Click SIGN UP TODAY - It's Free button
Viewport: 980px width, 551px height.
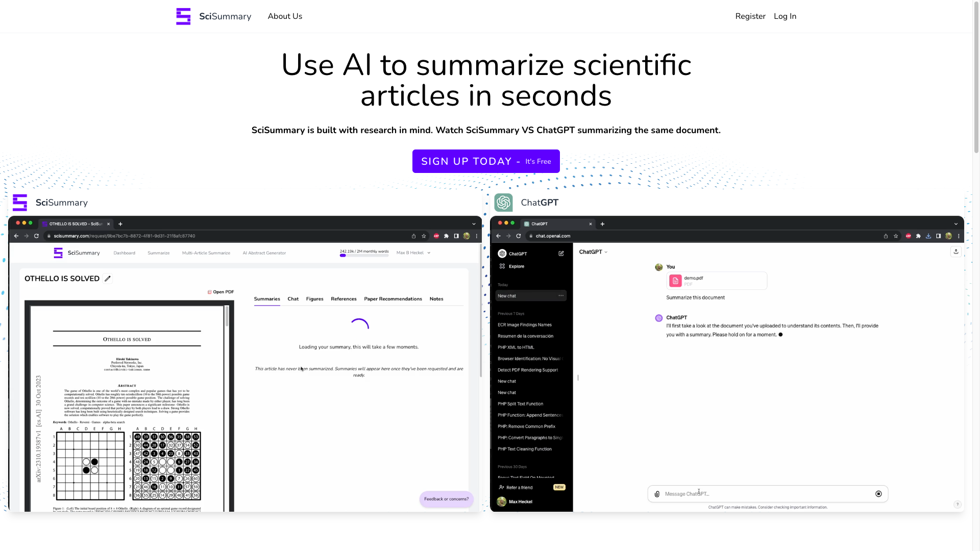tap(486, 161)
